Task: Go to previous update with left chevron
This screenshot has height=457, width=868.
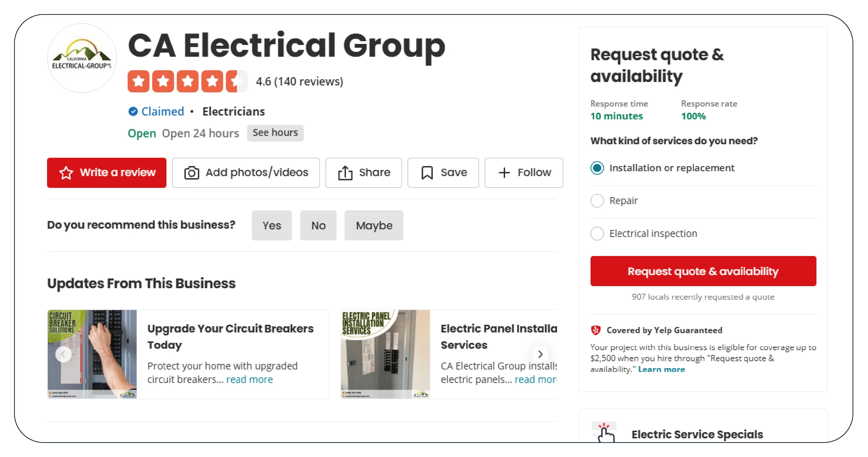Action: coord(63,354)
